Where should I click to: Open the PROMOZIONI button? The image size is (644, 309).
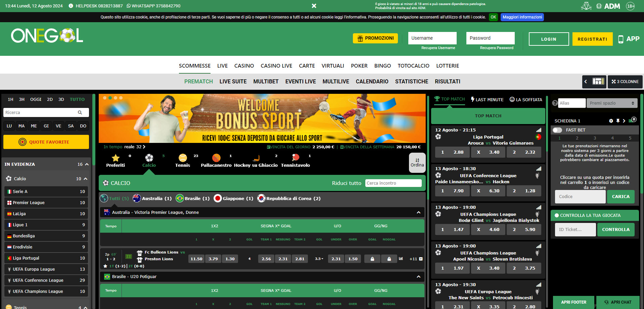tap(375, 38)
